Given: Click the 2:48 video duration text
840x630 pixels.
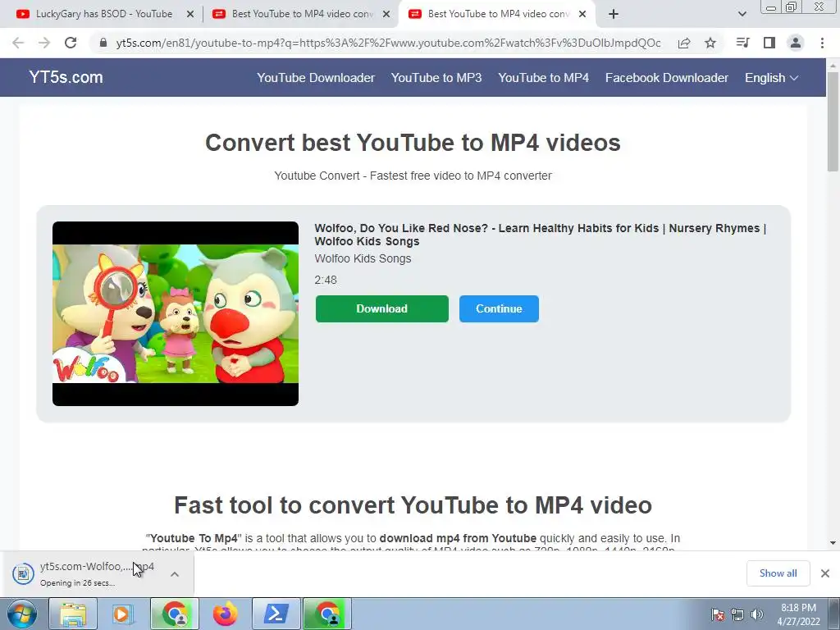Looking at the screenshot, I should pos(326,280).
